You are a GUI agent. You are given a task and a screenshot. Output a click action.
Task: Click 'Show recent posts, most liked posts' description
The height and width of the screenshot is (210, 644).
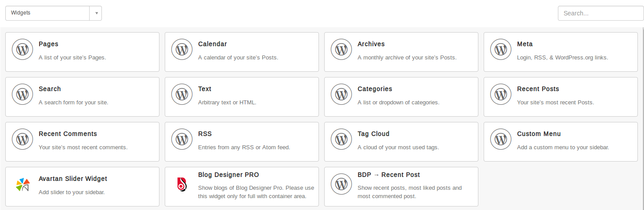[x=409, y=192]
